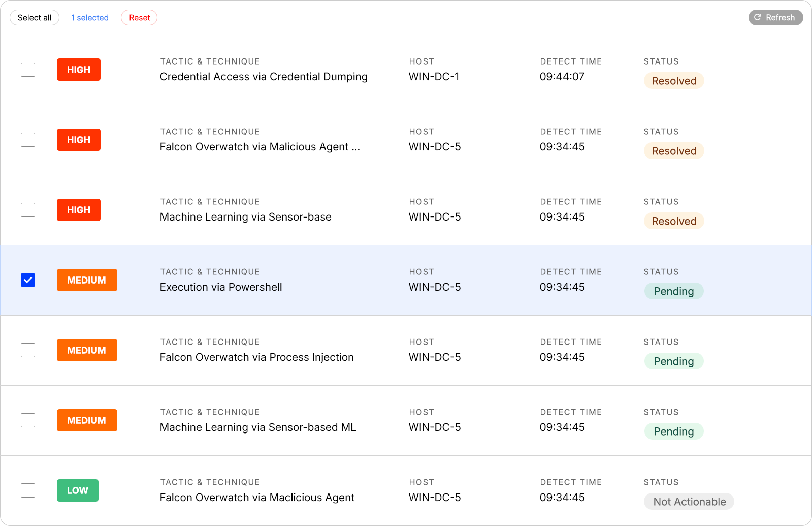812x526 pixels.
Task: Click Resolved status in Malicious Agent ... row
Action: pyautogui.click(x=674, y=151)
